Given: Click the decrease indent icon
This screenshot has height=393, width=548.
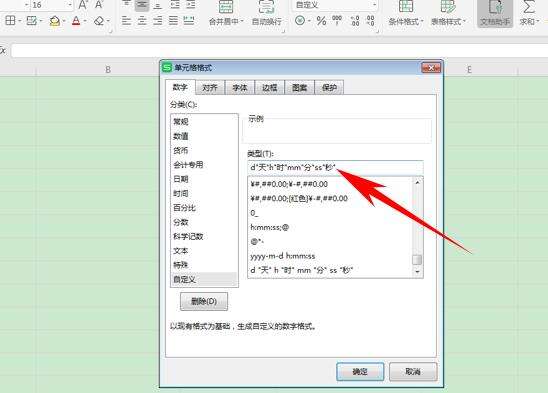Looking at the screenshot, I should [174, 5].
